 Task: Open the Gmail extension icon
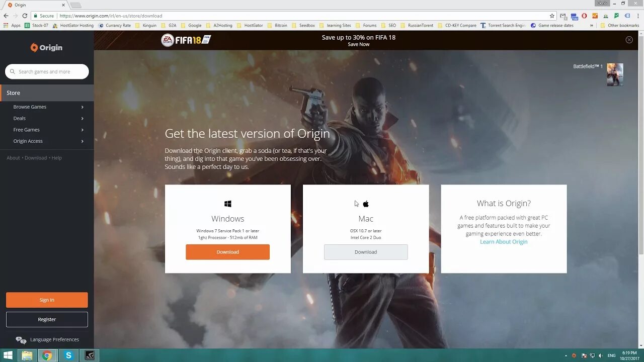(563, 16)
